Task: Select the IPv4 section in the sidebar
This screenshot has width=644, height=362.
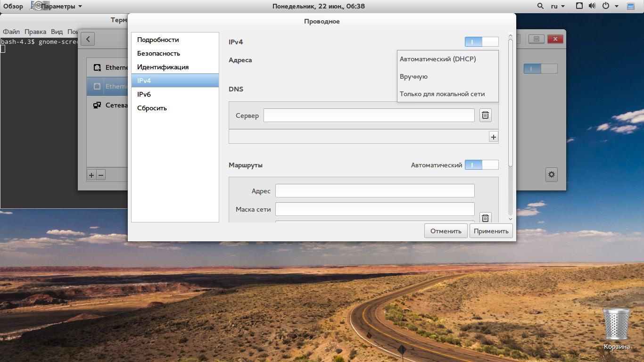Action: point(175,81)
